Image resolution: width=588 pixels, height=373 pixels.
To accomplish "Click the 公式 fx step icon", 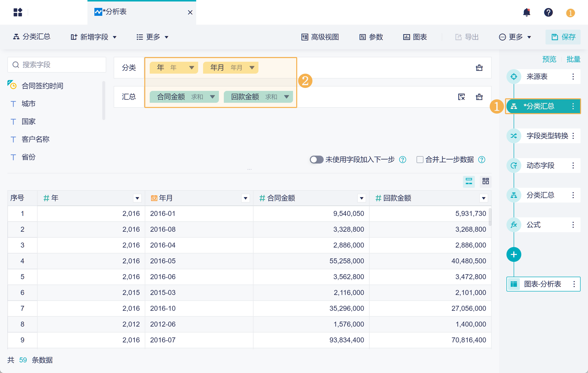I will pyautogui.click(x=514, y=225).
